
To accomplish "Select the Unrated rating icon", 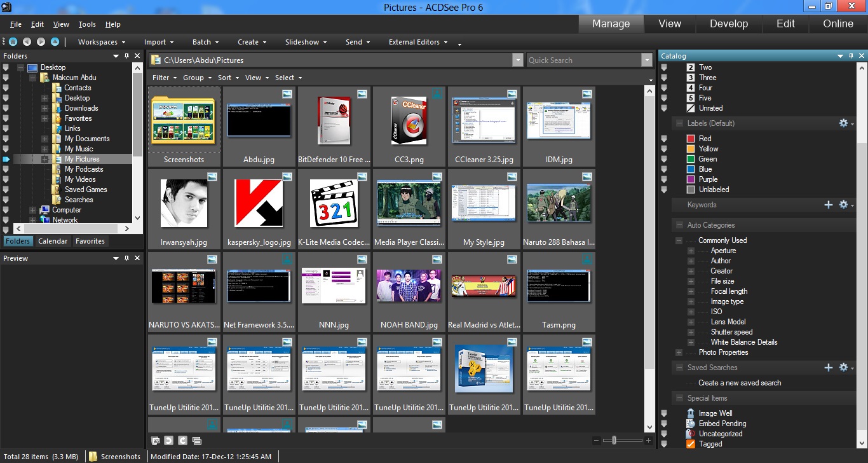I will point(691,108).
